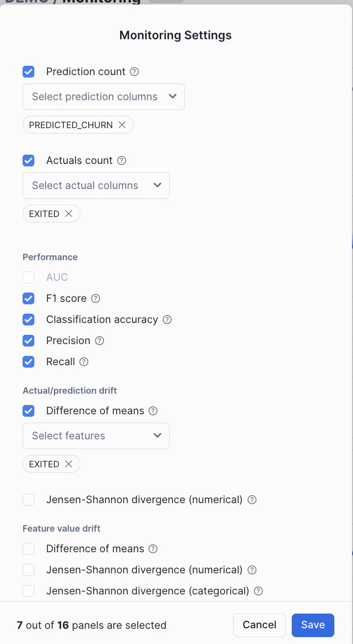This screenshot has height=644, width=353.
Task: Uncheck the Prediction count checkbox
Action: pyautogui.click(x=28, y=72)
